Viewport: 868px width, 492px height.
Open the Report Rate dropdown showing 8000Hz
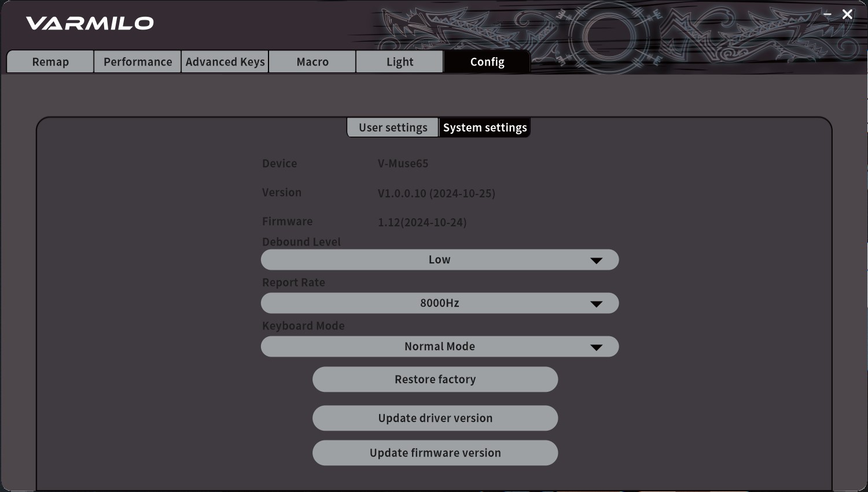pos(440,303)
